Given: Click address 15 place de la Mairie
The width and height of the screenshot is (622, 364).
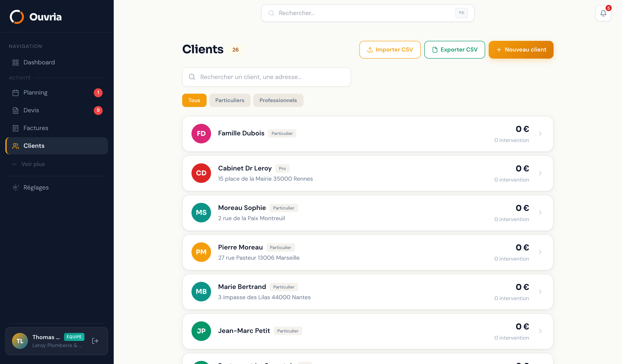Looking at the screenshot, I should 265,179.
